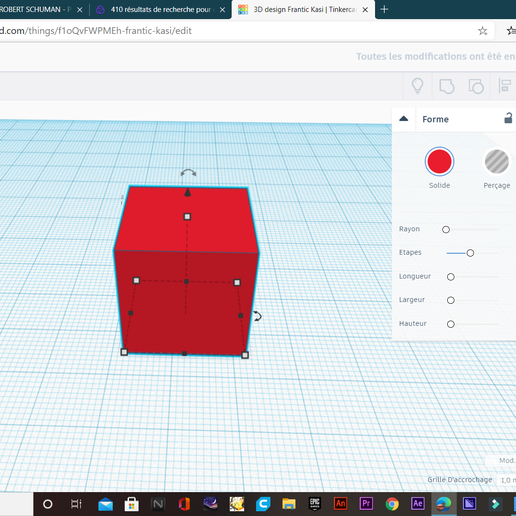This screenshot has height=516, width=516.
Task: Click the upper-left white corner handle on the cube's base
Action: (136, 280)
